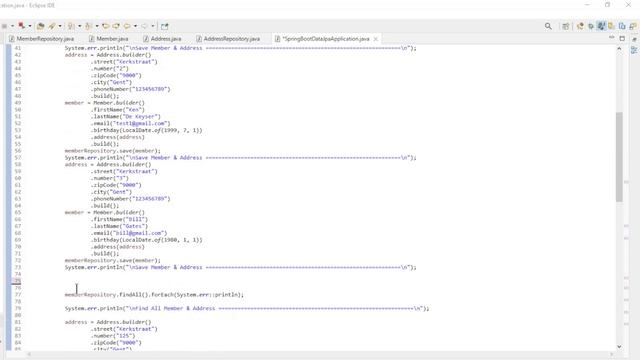Click the text '.firstName("Bill")' on line 66

119,219
